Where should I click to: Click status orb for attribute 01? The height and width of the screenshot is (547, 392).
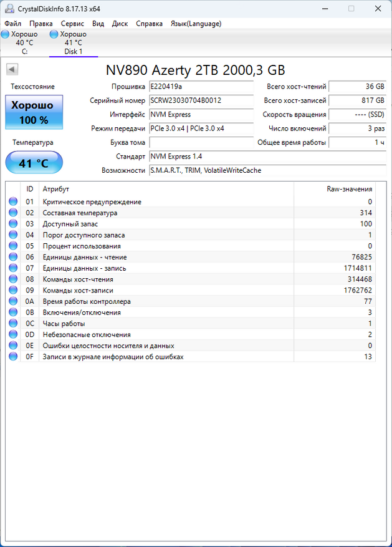coord(13,201)
